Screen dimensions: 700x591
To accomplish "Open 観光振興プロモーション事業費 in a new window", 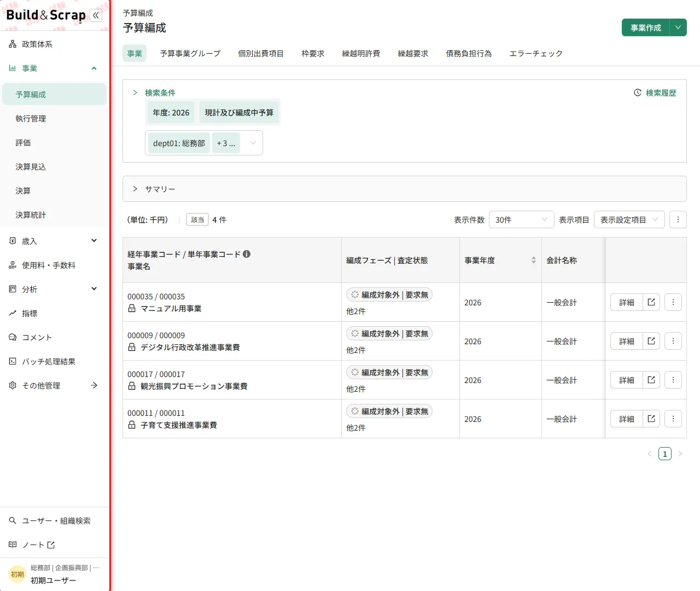I will tap(651, 380).
